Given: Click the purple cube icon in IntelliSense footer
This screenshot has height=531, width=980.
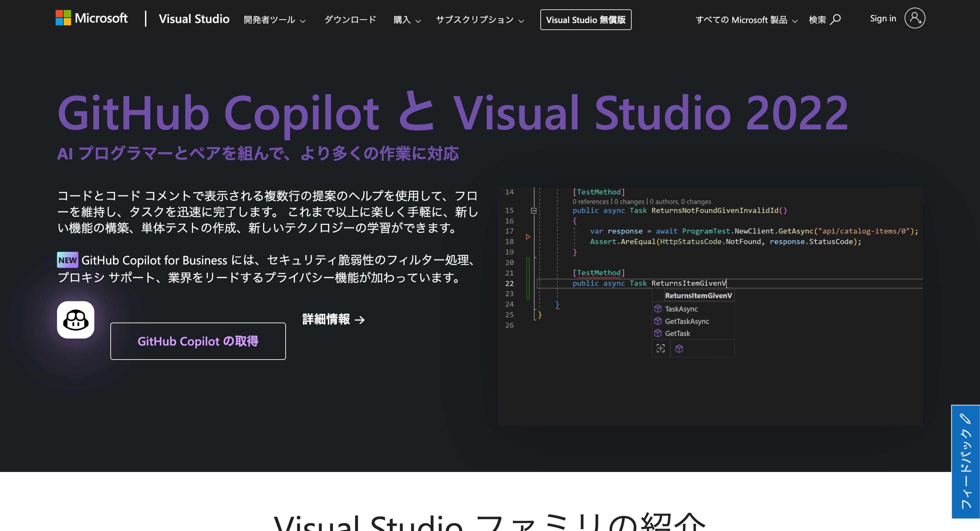Looking at the screenshot, I should (679, 349).
